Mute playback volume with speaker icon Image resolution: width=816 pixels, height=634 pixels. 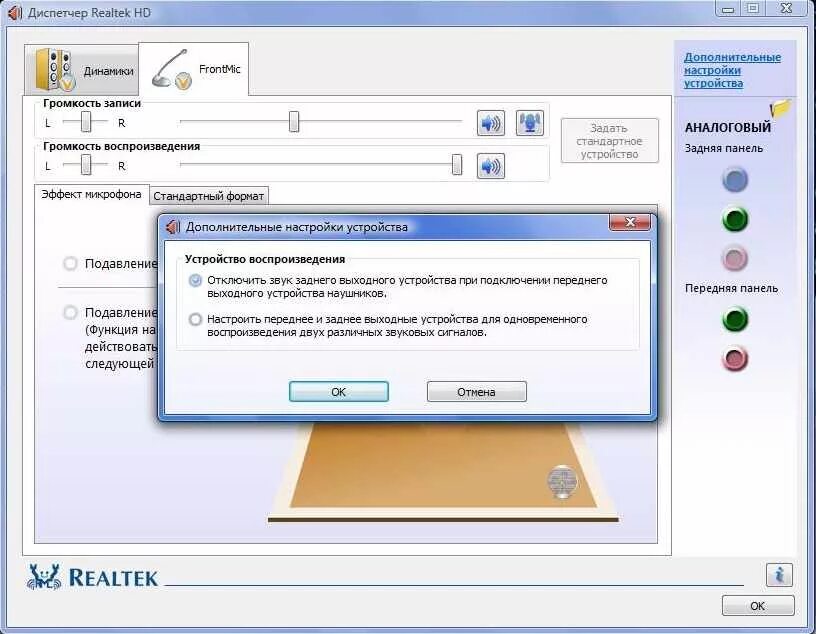pos(491,166)
